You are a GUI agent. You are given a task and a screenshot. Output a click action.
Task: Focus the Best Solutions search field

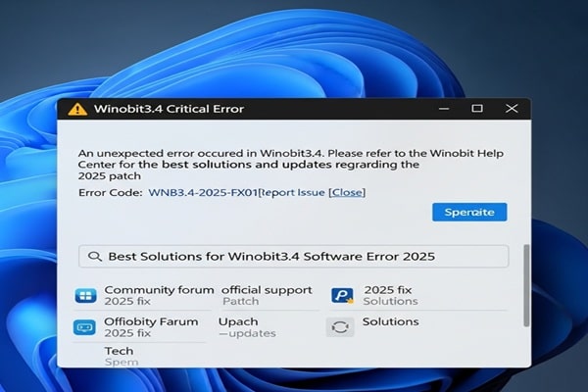pos(294,257)
